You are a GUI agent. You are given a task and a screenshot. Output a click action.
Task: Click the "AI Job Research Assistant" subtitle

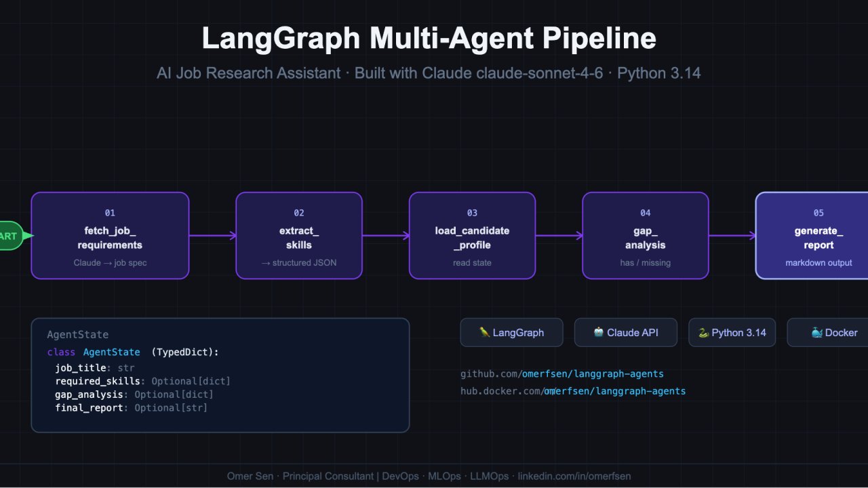(x=249, y=73)
